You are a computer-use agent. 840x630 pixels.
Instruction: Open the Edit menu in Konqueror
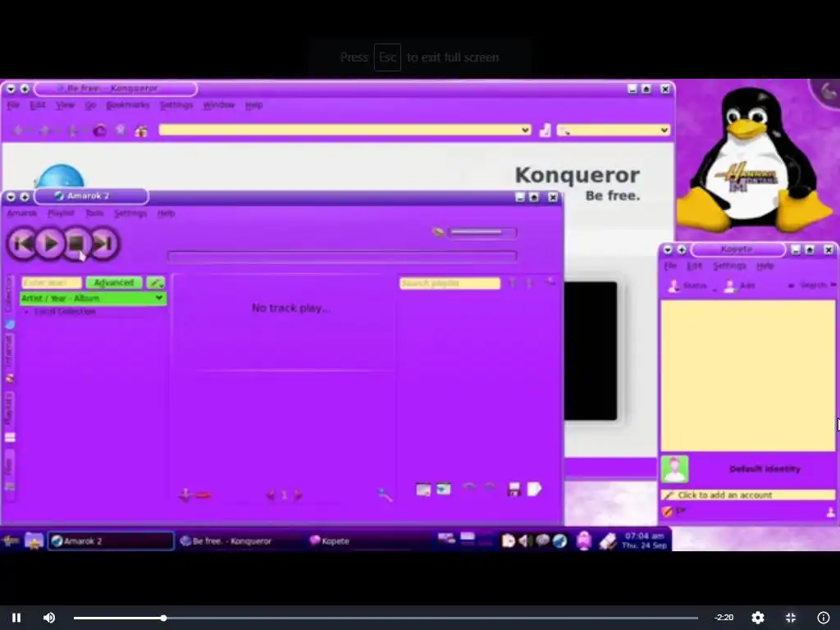38,105
